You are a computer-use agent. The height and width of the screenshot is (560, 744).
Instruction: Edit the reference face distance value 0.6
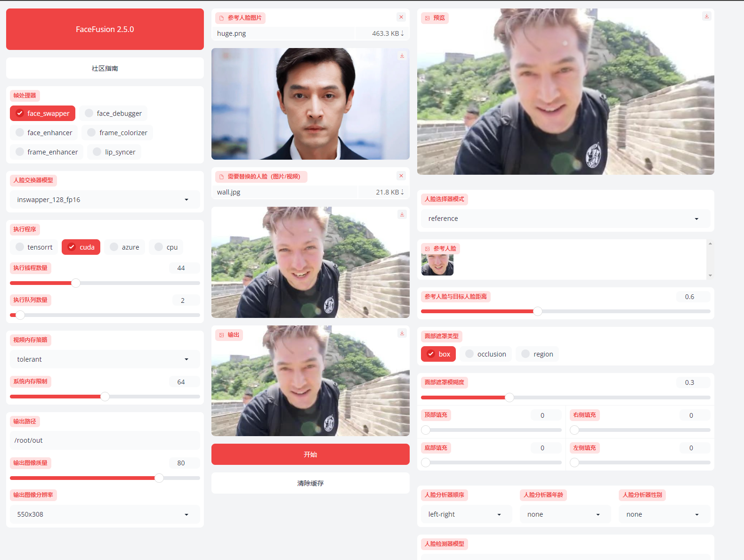(x=693, y=297)
